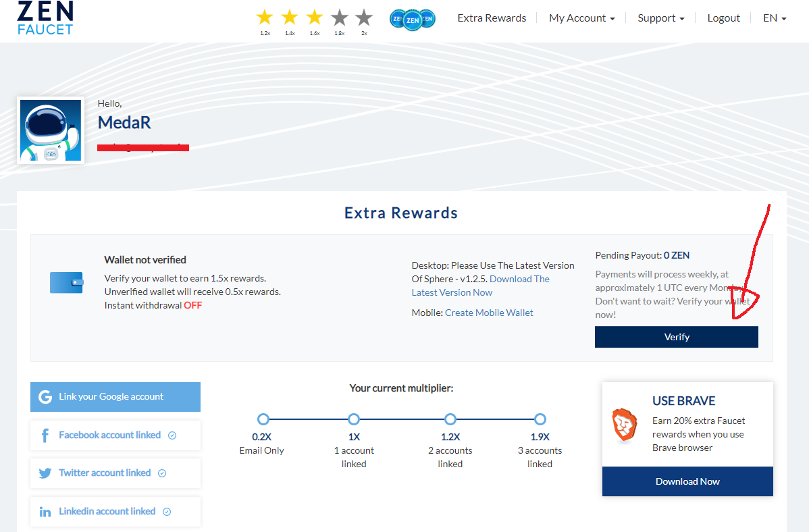The width and height of the screenshot is (809, 532).
Task: Click Logout in the top menu
Action: pyautogui.click(x=723, y=18)
